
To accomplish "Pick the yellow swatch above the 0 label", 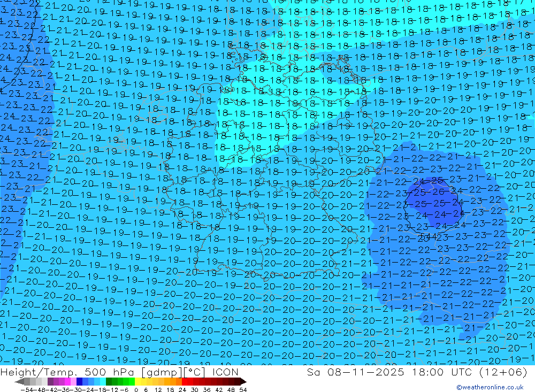I will point(137,381).
